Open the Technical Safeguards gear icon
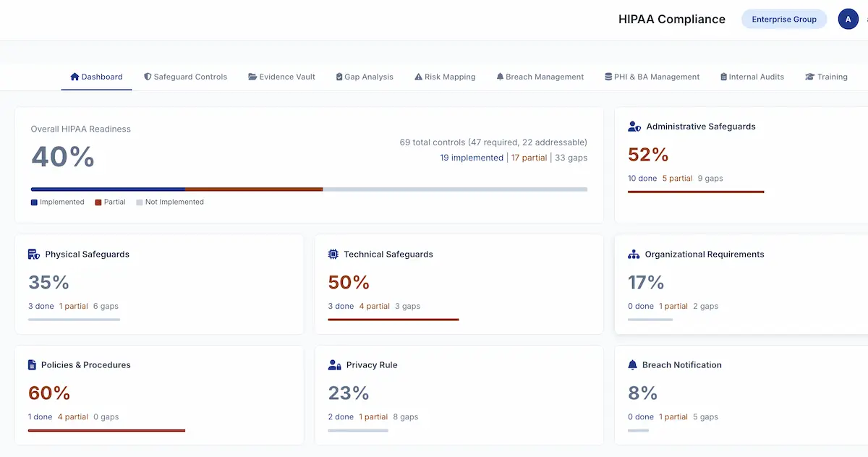Screen dimensions: 868x457 tap(333, 254)
